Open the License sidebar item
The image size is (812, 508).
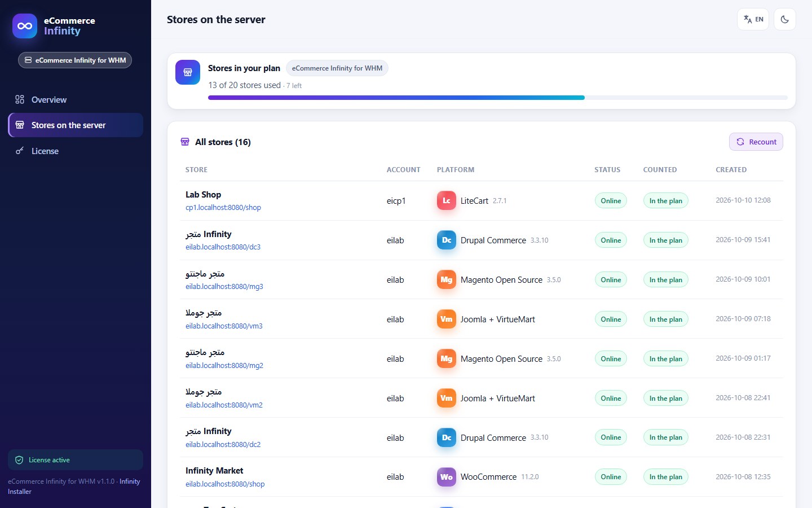coord(76,151)
